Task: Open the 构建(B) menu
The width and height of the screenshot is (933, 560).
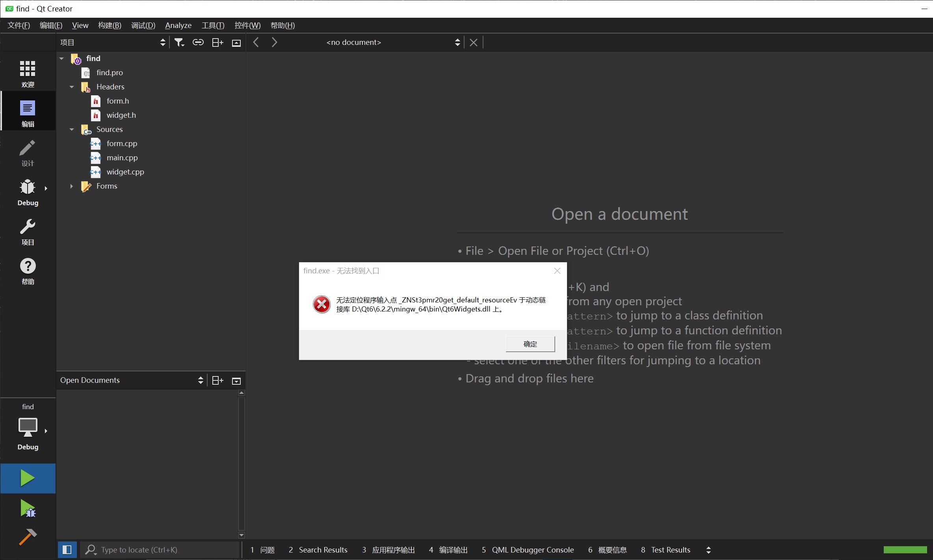Action: coord(110,25)
